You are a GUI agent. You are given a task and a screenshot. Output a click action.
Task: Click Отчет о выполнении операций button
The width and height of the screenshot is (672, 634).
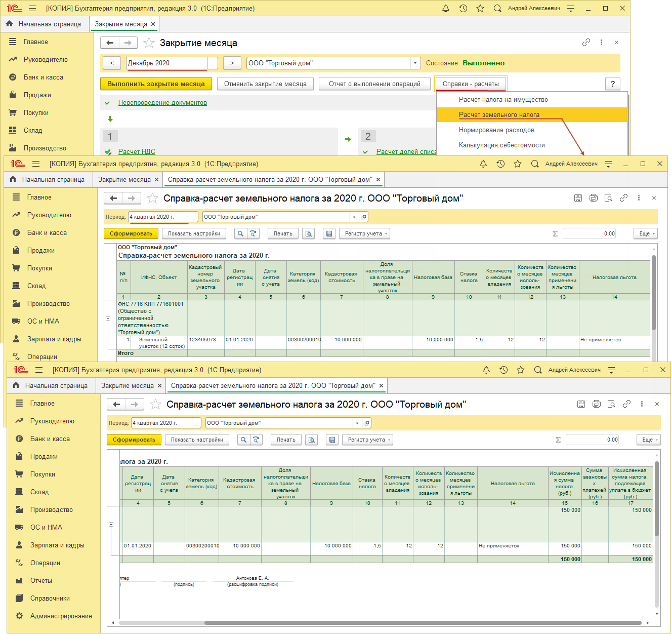374,84
